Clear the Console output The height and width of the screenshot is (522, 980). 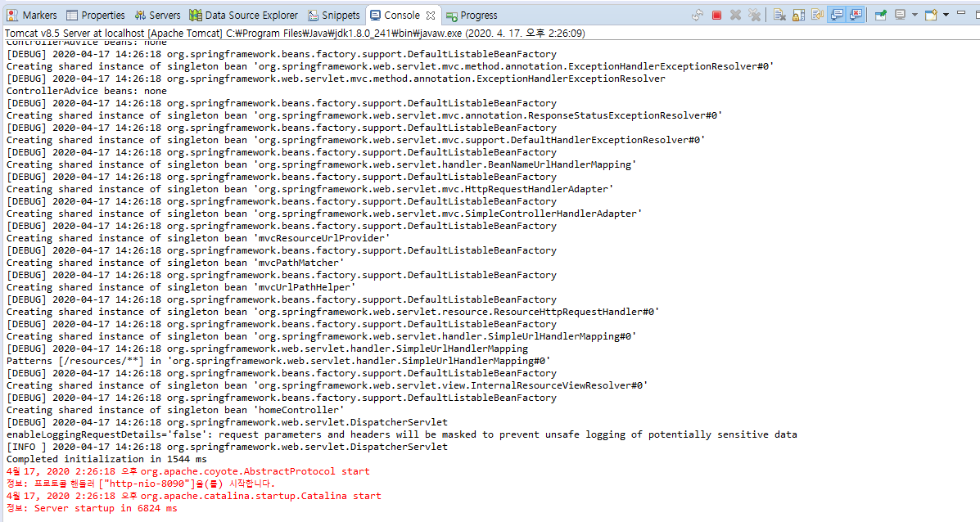779,15
